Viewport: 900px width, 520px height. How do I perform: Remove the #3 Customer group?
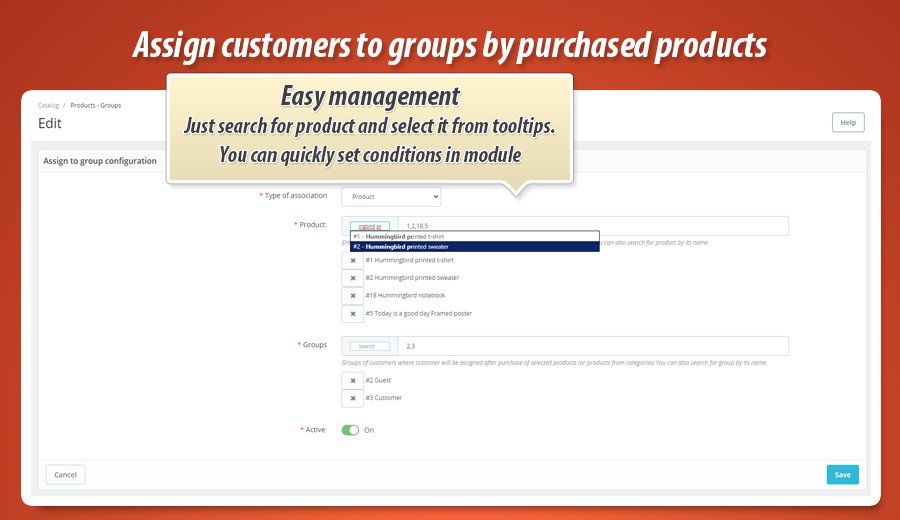(352, 398)
